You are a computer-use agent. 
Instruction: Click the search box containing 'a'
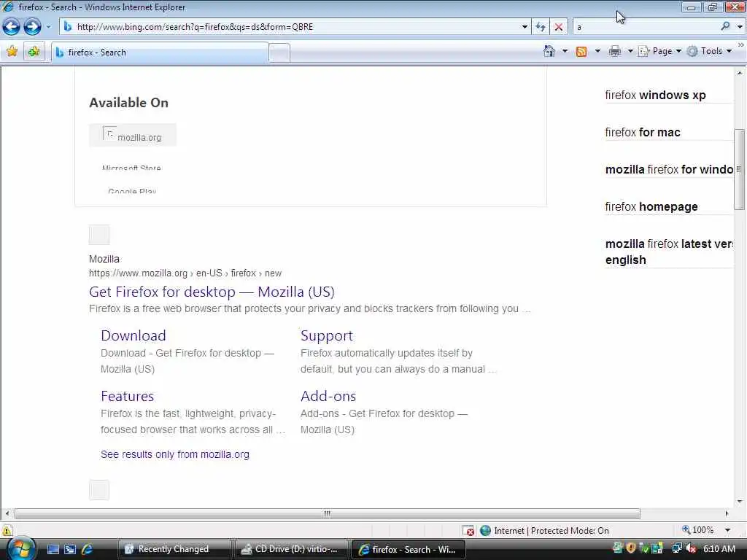646,27
